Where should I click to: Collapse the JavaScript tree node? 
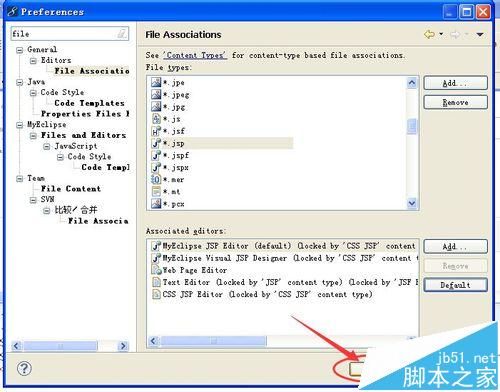point(47,146)
